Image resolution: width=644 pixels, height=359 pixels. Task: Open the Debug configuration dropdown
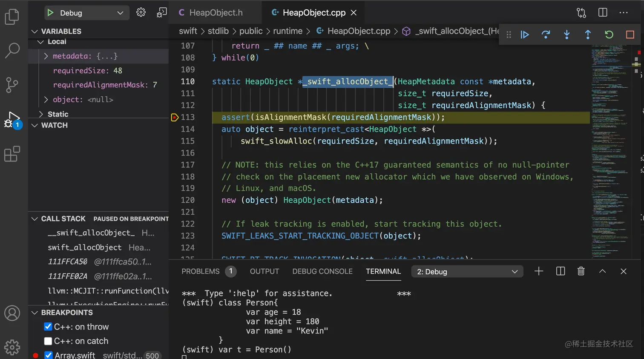tap(86, 13)
